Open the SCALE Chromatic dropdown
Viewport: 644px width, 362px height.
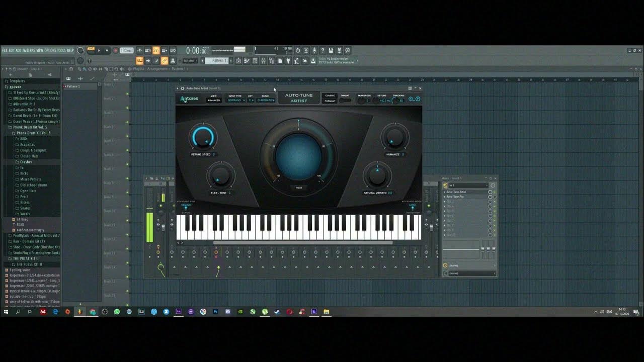266,100
